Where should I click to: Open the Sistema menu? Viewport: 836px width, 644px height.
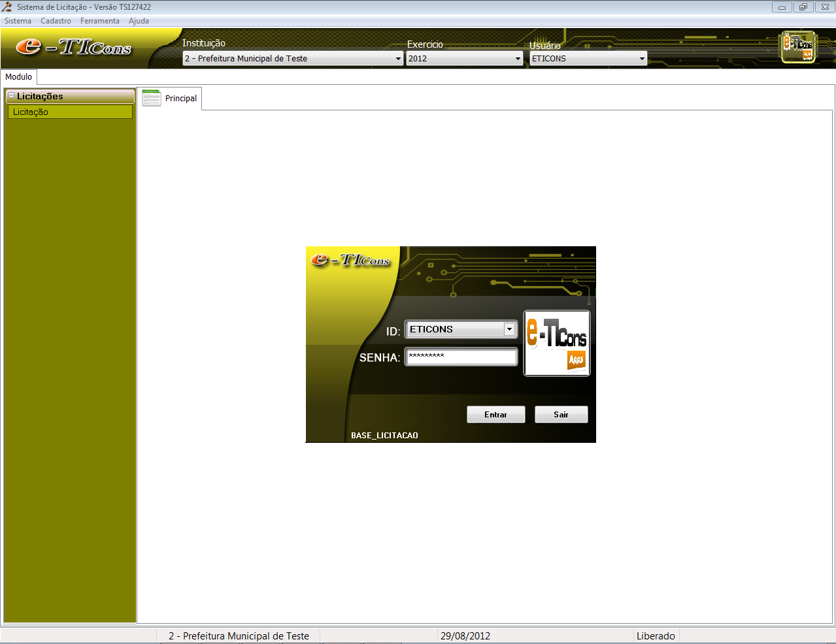point(18,21)
